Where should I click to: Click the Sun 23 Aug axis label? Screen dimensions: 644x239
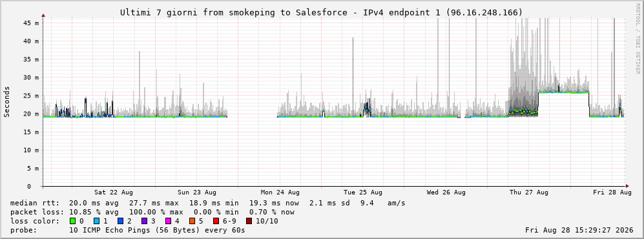[197, 192]
